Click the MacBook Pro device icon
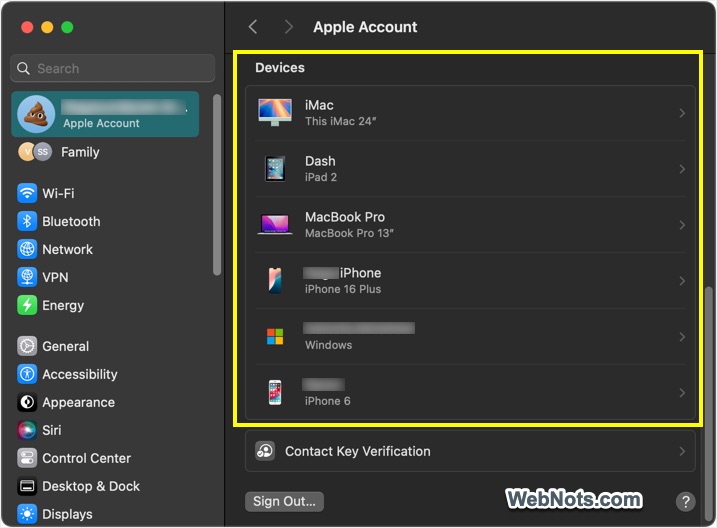Viewport: 717px width, 528px height. point(275,224)
